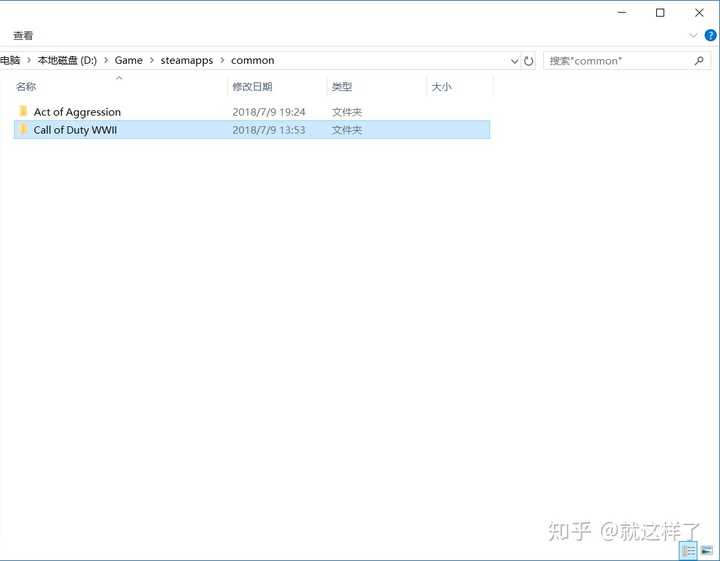Screen dimensions: 720x561
Task: Click the magnifier search icon
Action: point(699,61)
